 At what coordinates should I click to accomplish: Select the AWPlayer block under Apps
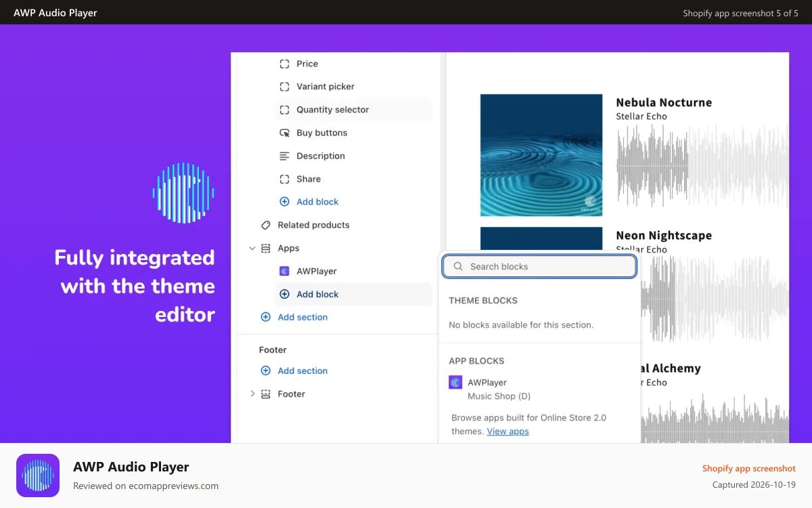click(354, 271)
